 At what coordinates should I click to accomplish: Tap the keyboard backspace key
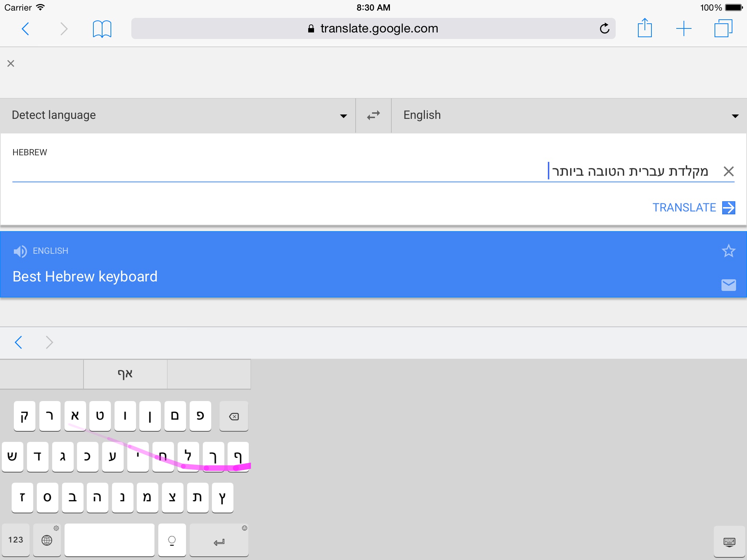tap(234, 416)
